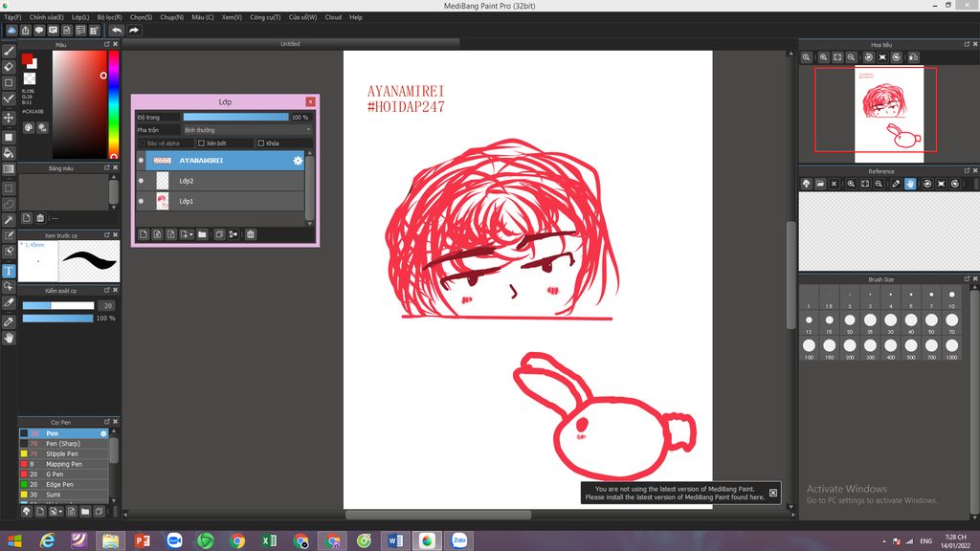The height and width of the screenshot is (551, 980).
Task: Select the G Pen brush
Action: click(x=63, y=474)
